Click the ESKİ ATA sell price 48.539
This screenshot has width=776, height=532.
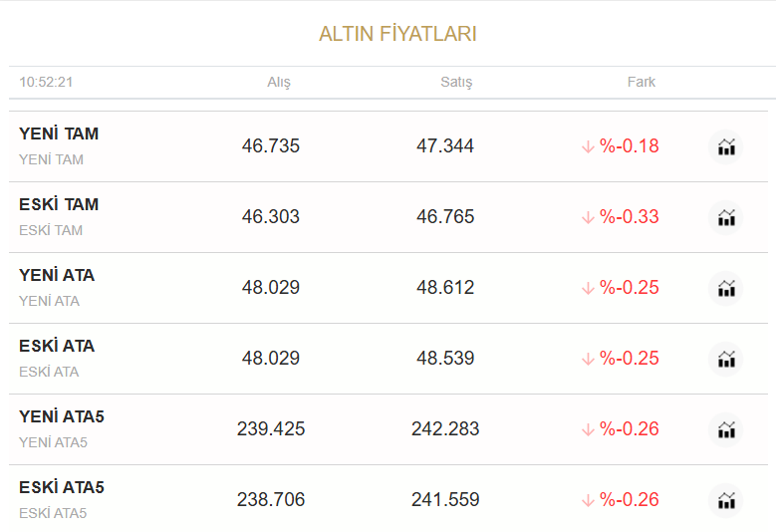pyautogui.click(x=445, y=359)
